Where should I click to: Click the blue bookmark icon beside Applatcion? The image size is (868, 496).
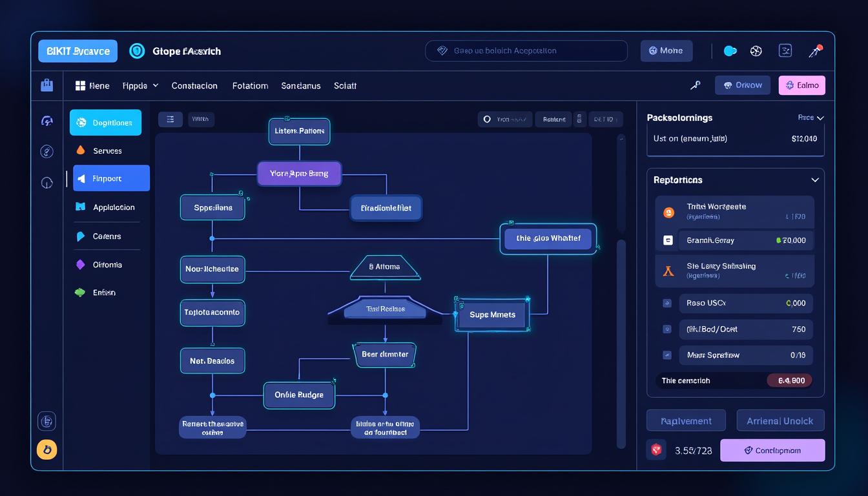coord(81,207)
